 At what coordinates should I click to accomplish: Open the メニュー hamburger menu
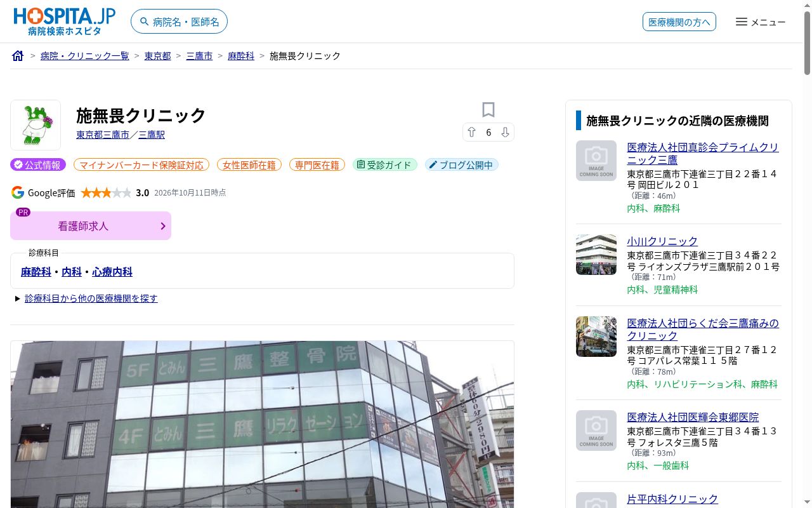(x=761, y=22)
